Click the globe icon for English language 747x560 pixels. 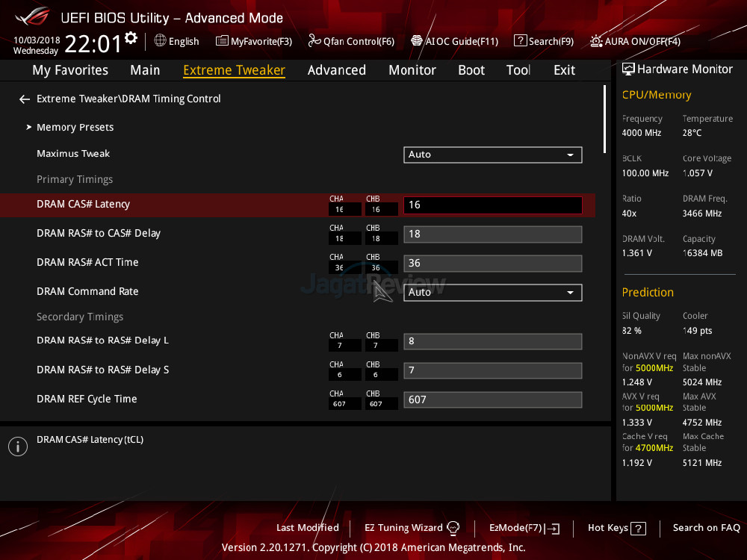[x=160, y=41]
